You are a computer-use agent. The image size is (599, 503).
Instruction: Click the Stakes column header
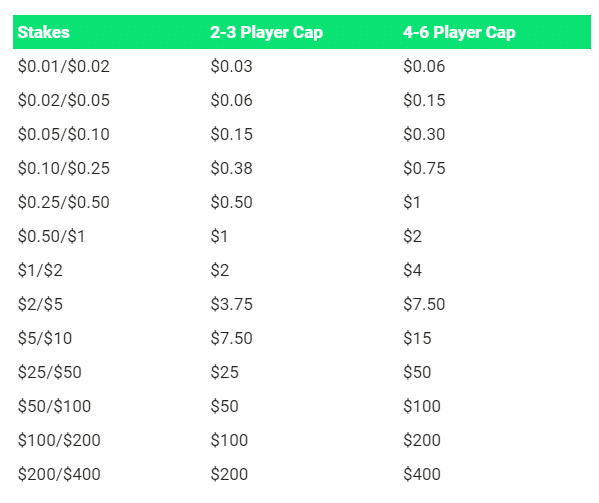[44, 32]
